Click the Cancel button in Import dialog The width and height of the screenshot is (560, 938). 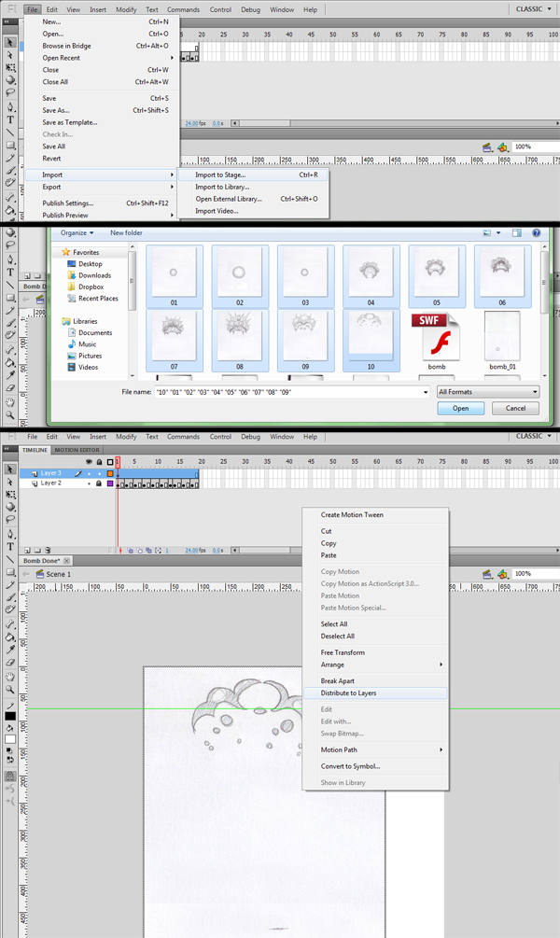pos(515,408)
